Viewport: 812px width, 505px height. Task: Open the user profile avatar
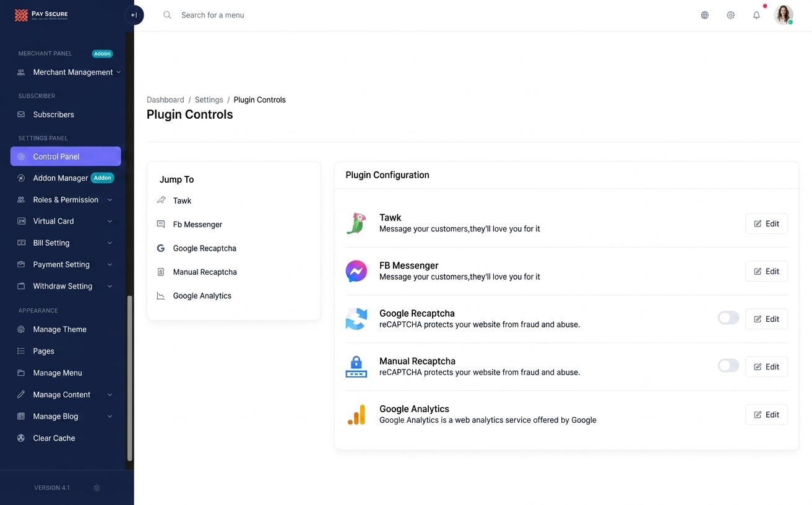pyautogui.click(x=784, y=15)
